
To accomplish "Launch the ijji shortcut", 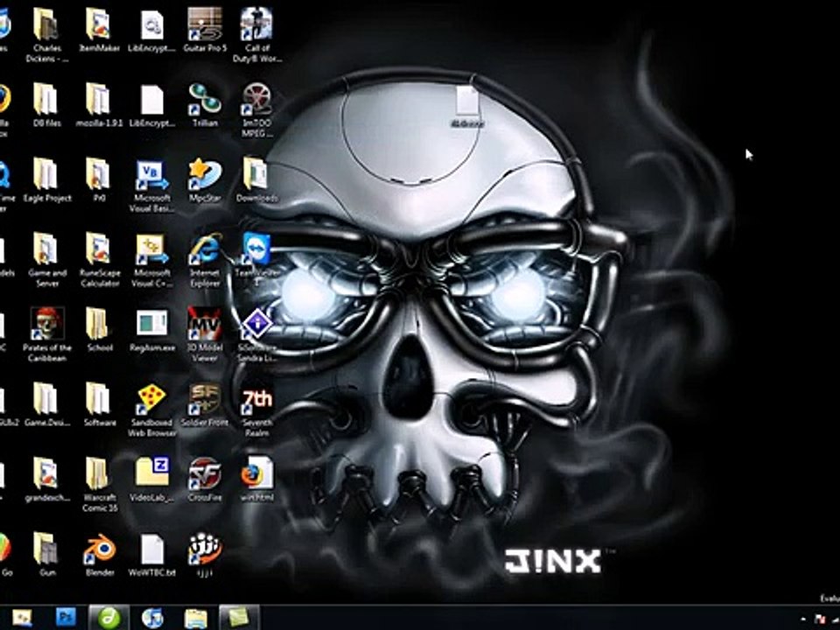I will (x=205, y=555).
